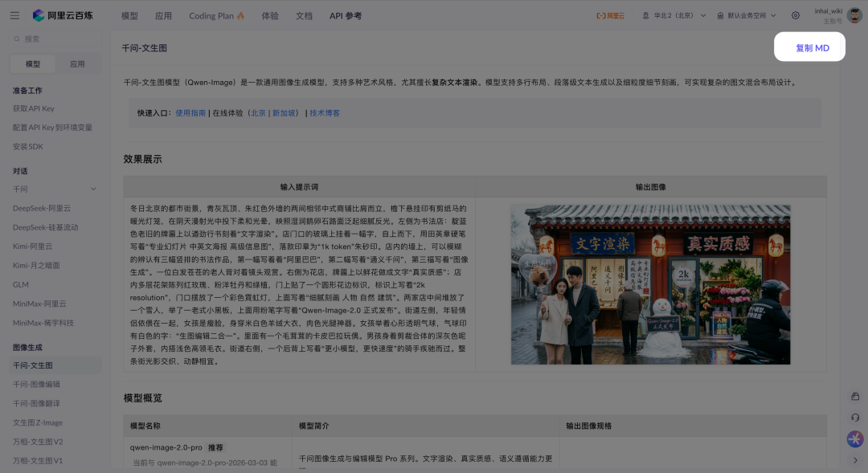Select 文生图Z-Image in sidebar

pos(38,422)
